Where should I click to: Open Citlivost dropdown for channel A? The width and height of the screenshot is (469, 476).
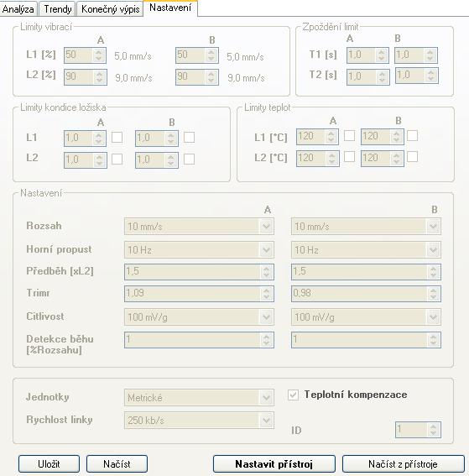click(199, 317)
